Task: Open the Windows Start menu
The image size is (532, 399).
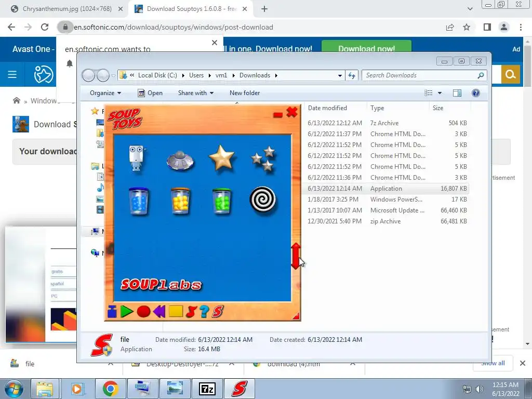Action: click(14, 389)
